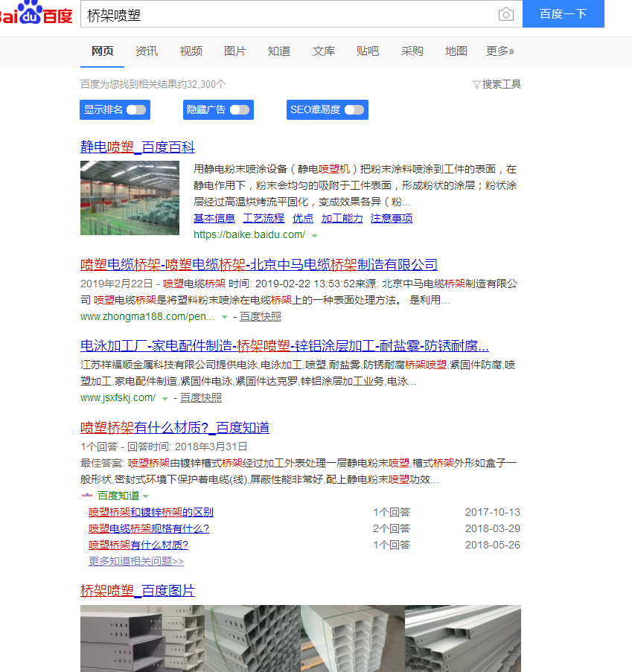The image size is (632, 672).
Task: Switch to the 地图 tab
Action: [x=456, y=51]
